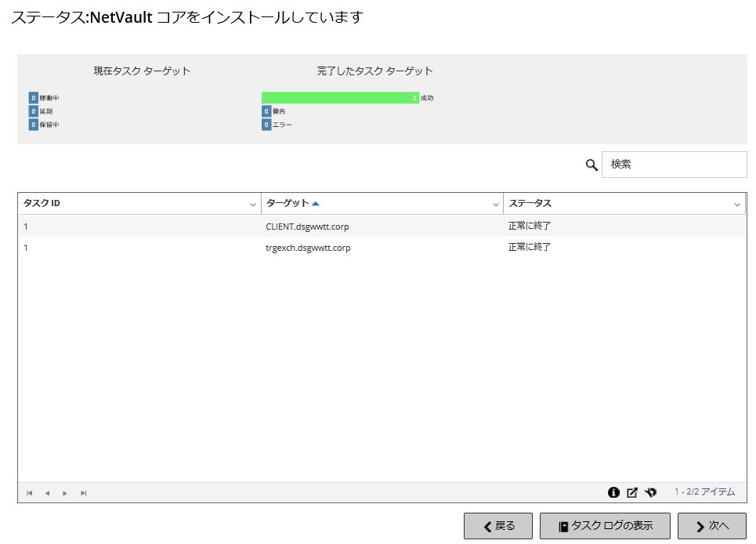
Task: Click the エラー count badge
Action: 266,125
